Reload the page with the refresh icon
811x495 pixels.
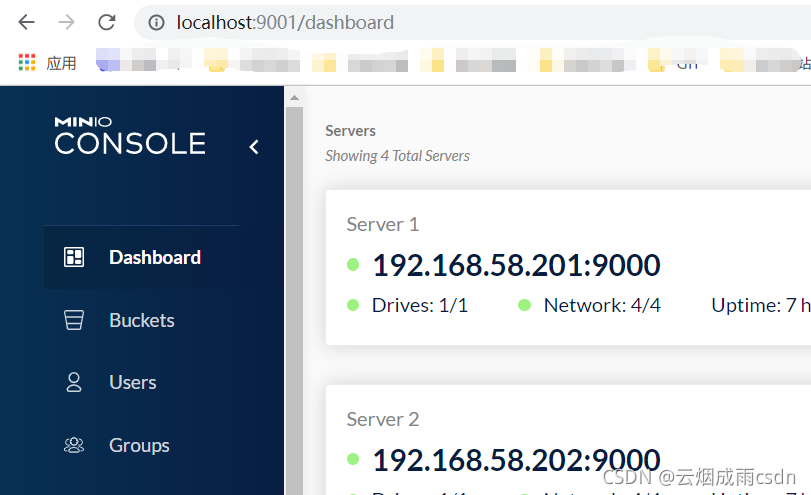tap(107, 22)
